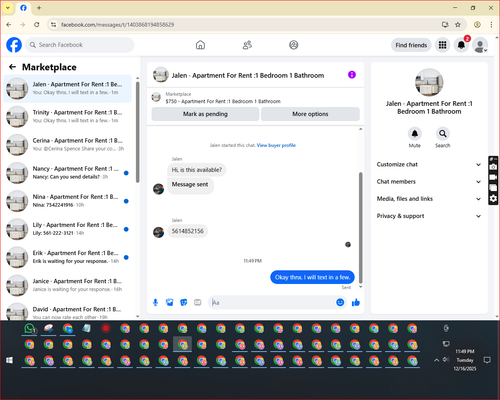Open the notifications bell with badge
Image resolution: width=500 pixels, height=400 pixels.
[x=462, y=45]
